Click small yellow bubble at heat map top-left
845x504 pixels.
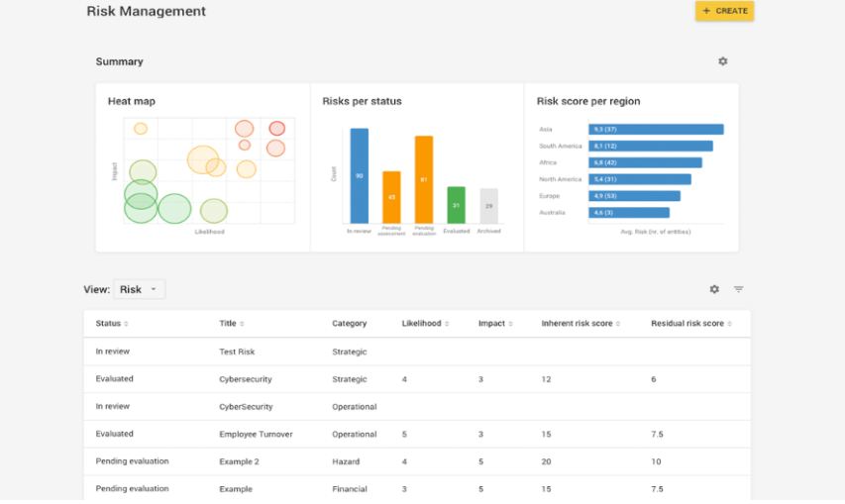point(141,129)
